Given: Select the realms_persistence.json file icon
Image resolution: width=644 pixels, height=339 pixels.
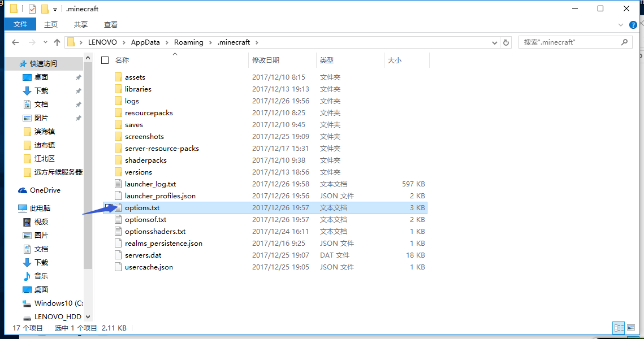Looking at the screenshot, I should coord(118,244).
